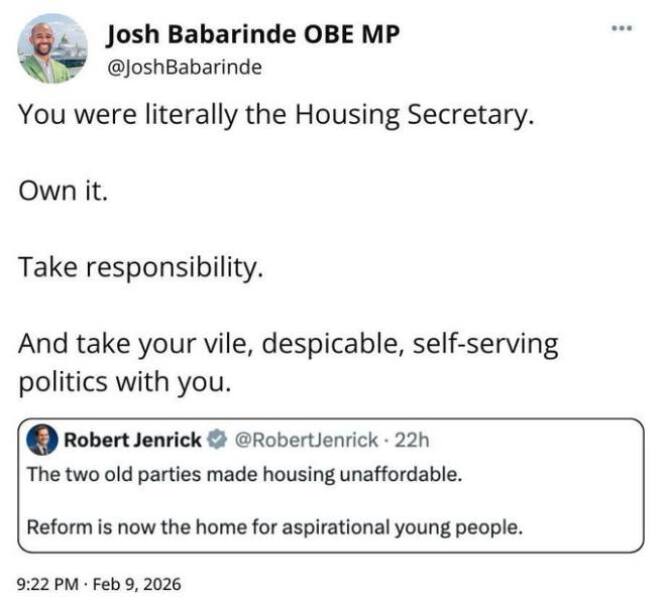Image resolution: width=666 pixels, height=600 pixels.
Task: Click the 22h timestamp on quoted post
Action: [412, 440]
